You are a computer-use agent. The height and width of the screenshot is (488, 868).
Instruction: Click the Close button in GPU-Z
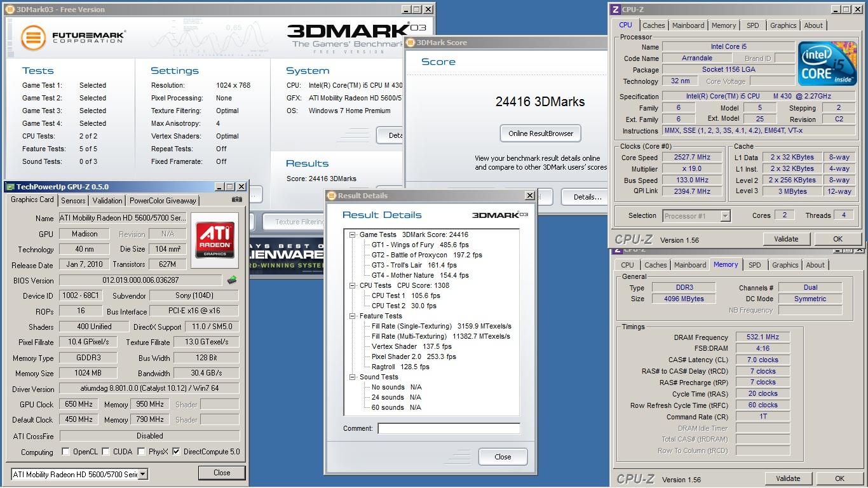pyautogui.click(x=222, y=473)
